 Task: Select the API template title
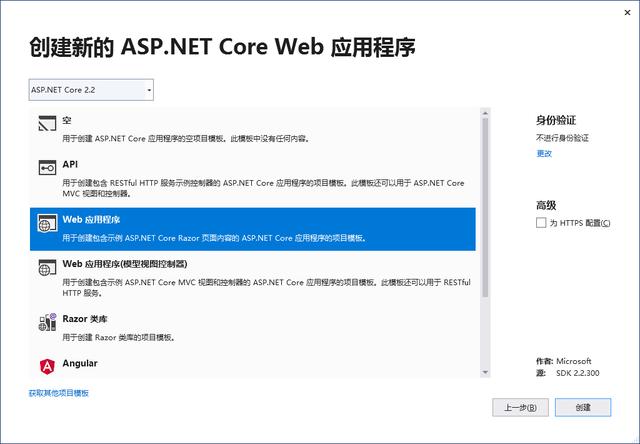[x=70, y=164]
